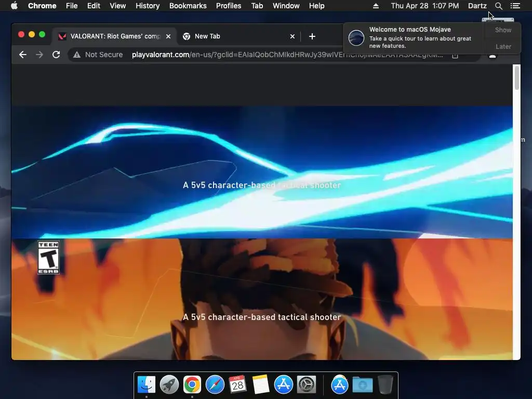Open the Downloads folder in the Dock
Screen dimensions: 532x399
(x=362, y=385)
